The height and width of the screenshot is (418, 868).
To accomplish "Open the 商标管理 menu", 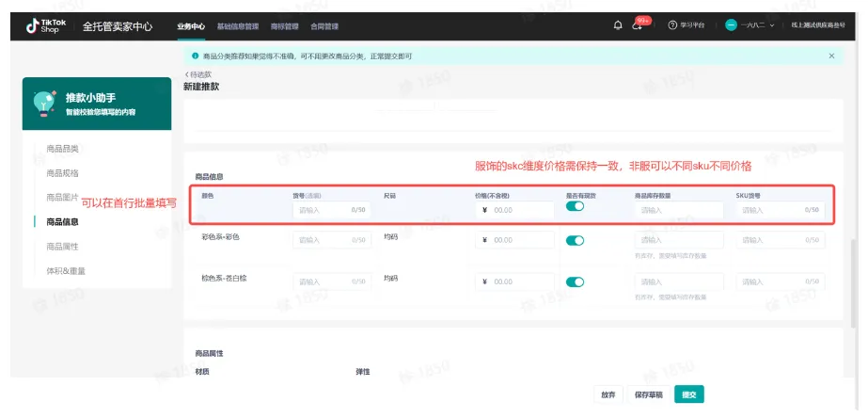I will tap(285, 26).
